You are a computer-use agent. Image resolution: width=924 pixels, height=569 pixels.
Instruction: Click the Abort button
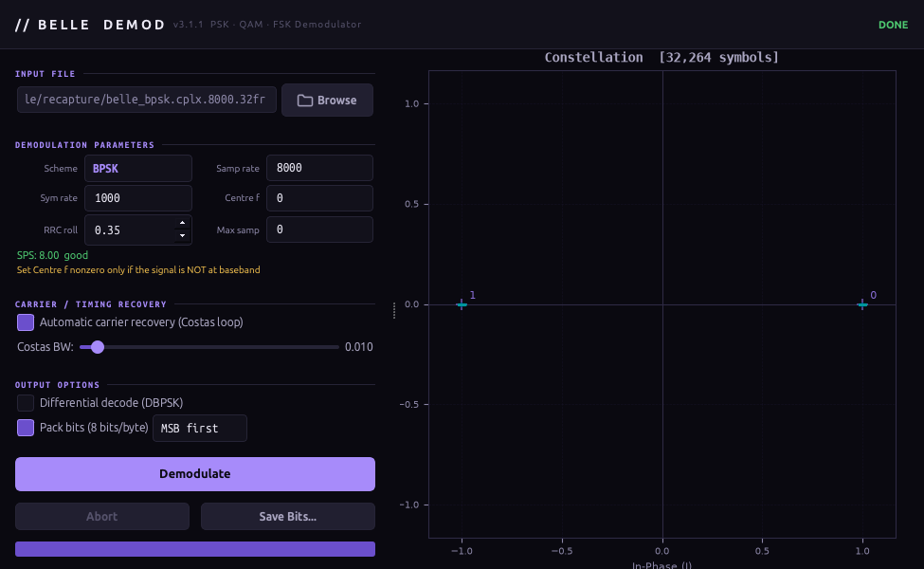point(102,517)
